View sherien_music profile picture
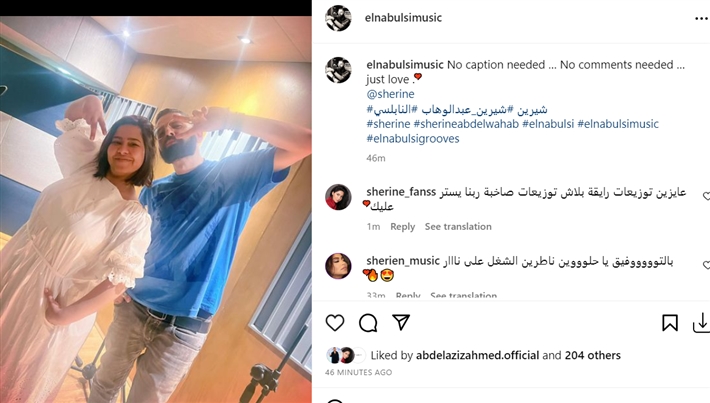Image resolution: width=710 pixels, height=403 pixels. pyautogui.click(x=338, y=266)
